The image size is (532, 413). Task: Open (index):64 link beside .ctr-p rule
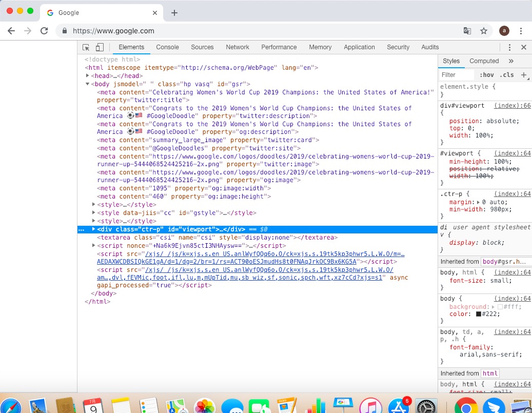(x=513, y=194)
